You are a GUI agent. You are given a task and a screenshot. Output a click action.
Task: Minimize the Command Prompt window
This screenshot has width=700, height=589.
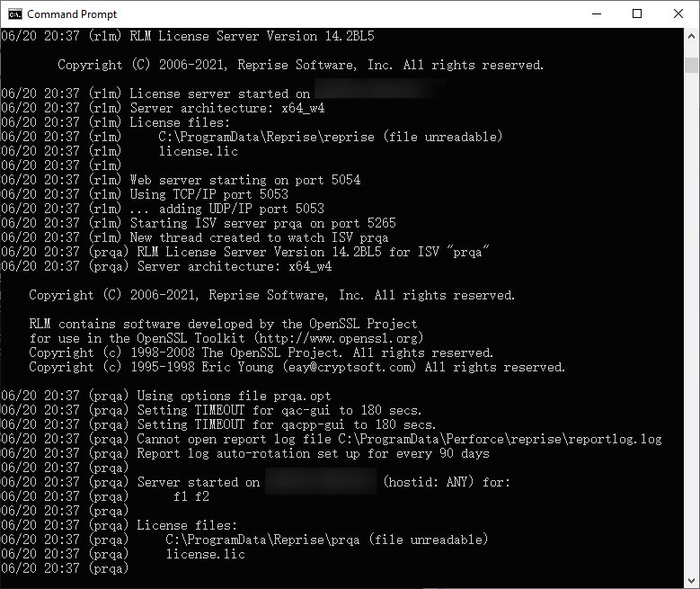(597, 13)
